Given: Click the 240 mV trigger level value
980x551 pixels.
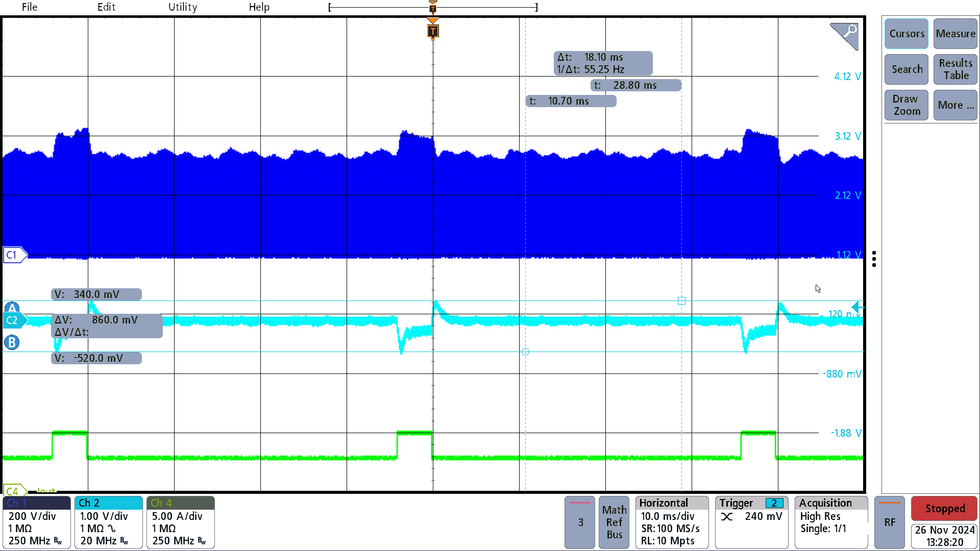Looking at the screenshot, I should pyautogui.click(x=763, y=516).
